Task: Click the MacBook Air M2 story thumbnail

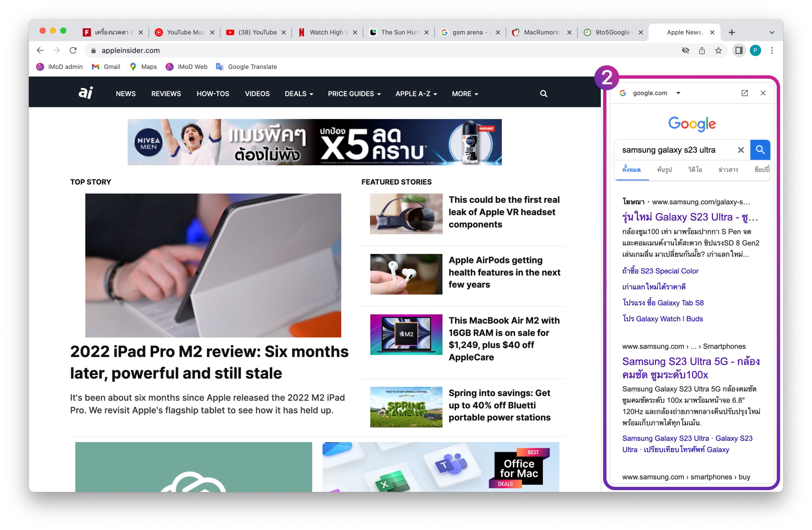Action: (x=406, y=335)
